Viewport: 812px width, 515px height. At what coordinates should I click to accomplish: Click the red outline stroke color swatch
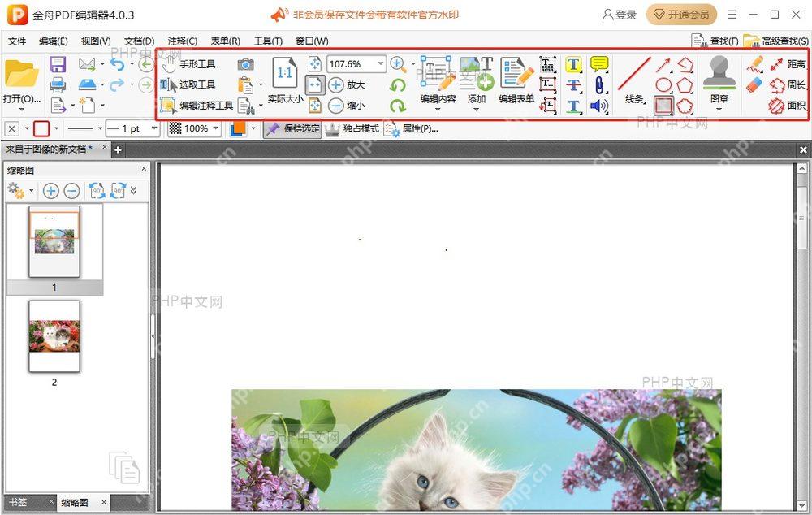[41, 128]
